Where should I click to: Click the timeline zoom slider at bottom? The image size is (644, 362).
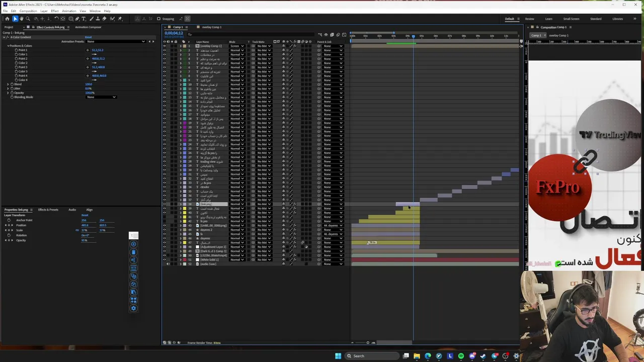pos(367,343)
